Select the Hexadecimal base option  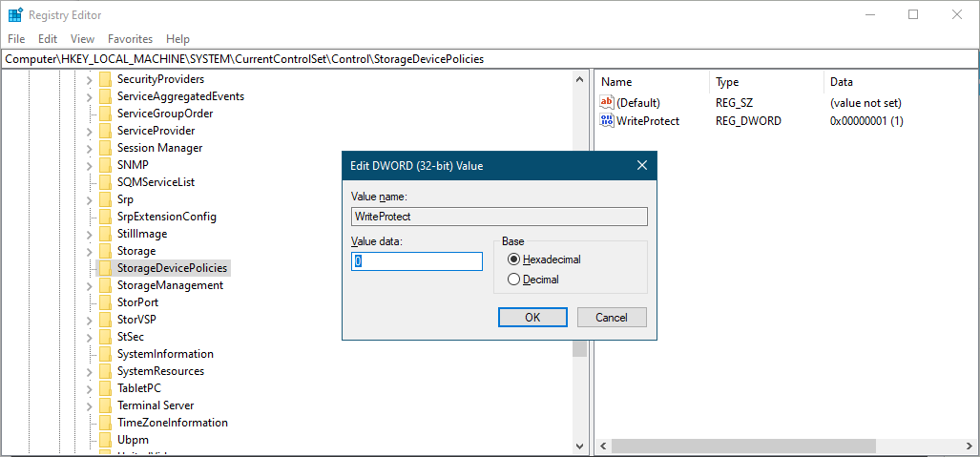pyautogui.click(x=514, y=260)
